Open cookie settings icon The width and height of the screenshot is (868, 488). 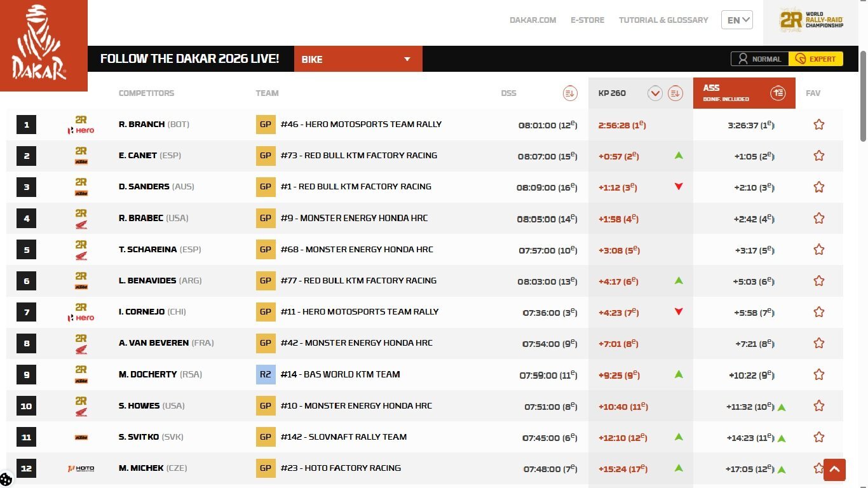pyautogui.click(x=6, y=480)
